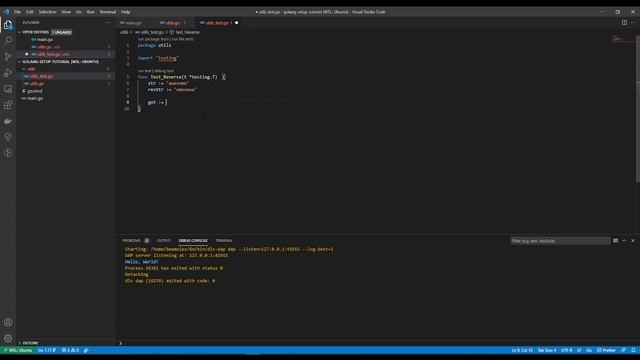Image resolution: width=640 pixels, height=360 pixels.
Task: Click the clear debug console icon
Action: tap(616, 241)
